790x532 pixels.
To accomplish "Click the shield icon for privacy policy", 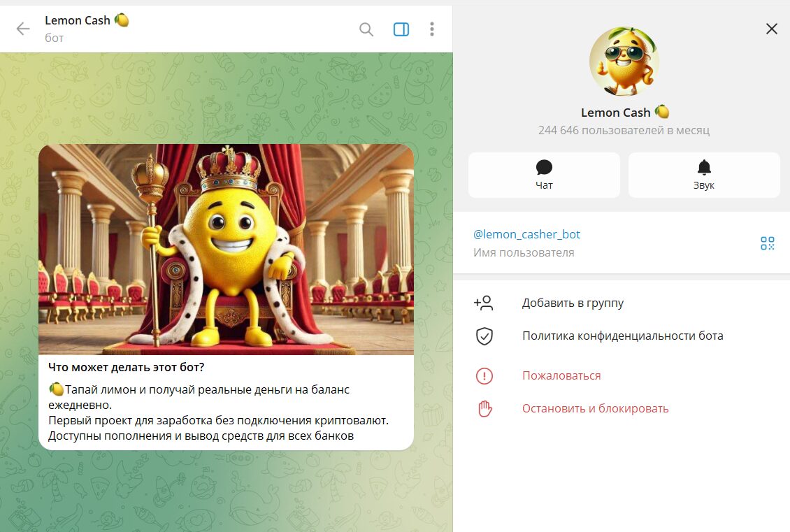I will pos(484,336).
